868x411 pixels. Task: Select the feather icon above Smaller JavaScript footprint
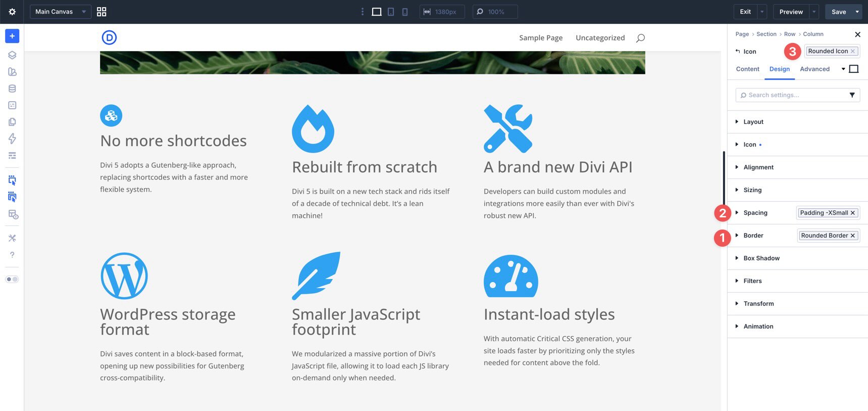(x=316, y=276)
